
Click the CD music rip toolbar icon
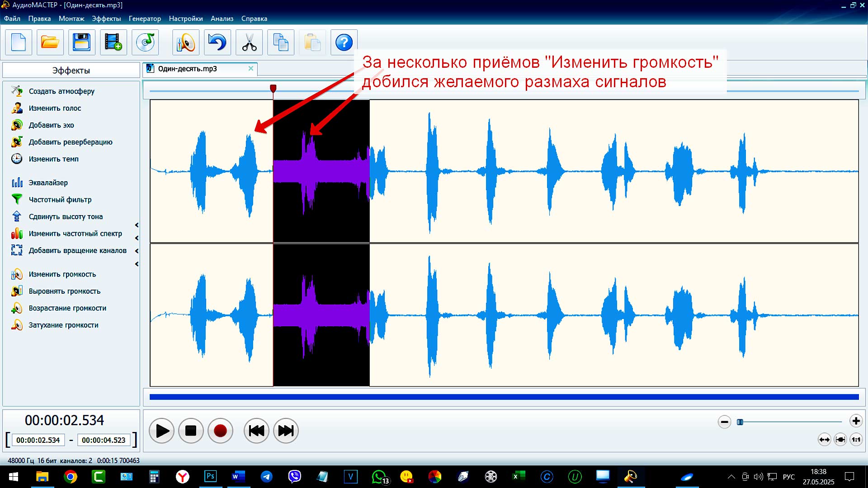coord(145,42)
